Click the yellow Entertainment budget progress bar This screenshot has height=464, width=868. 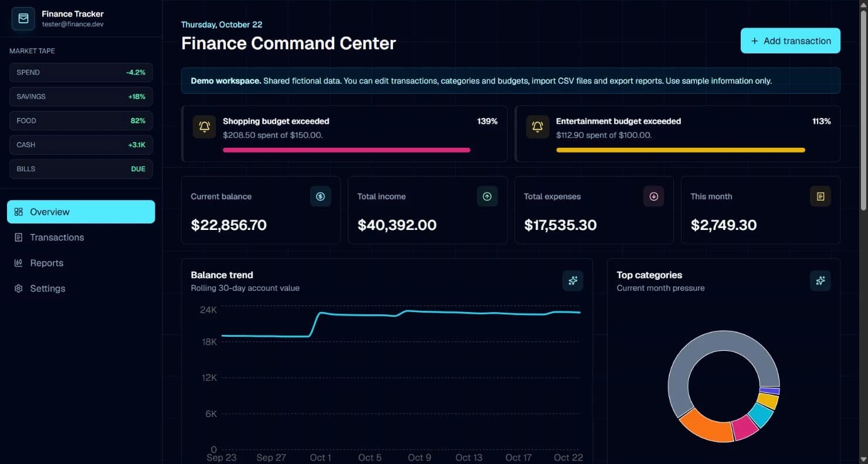[680, 150]
